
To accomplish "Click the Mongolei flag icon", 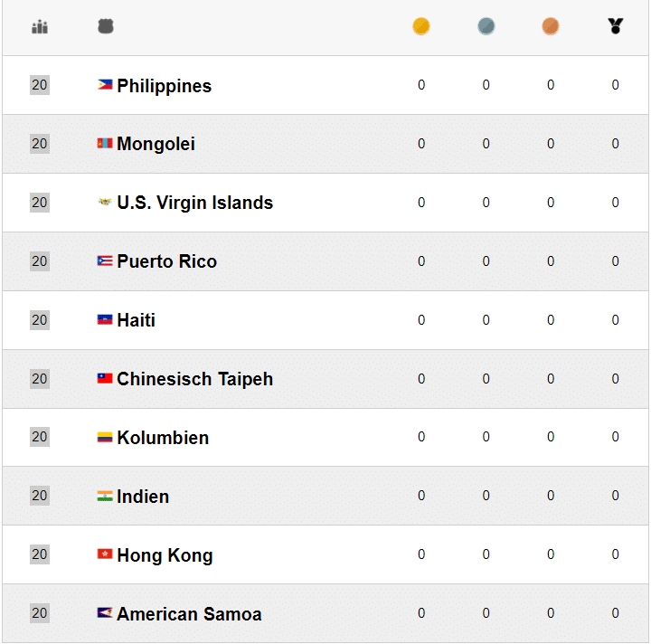I will point(105,144).
